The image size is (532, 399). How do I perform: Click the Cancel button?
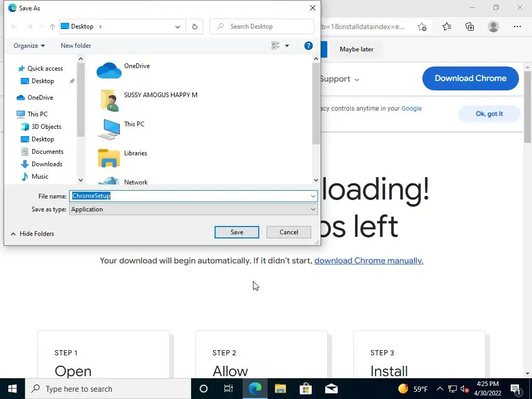pos(289,232)
